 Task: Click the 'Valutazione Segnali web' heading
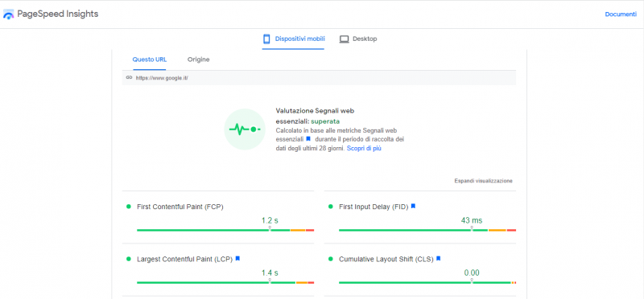point(316,111)
